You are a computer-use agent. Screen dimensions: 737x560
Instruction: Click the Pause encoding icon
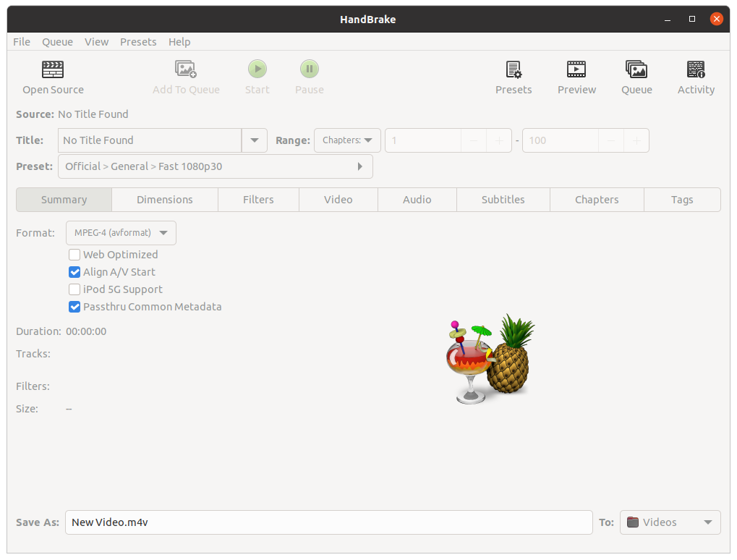[x=310, y=69]
